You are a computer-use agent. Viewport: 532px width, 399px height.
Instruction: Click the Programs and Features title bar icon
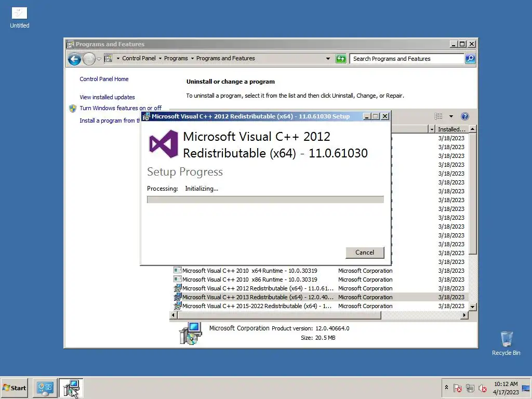pyautogui.click(x=70, y=44)
